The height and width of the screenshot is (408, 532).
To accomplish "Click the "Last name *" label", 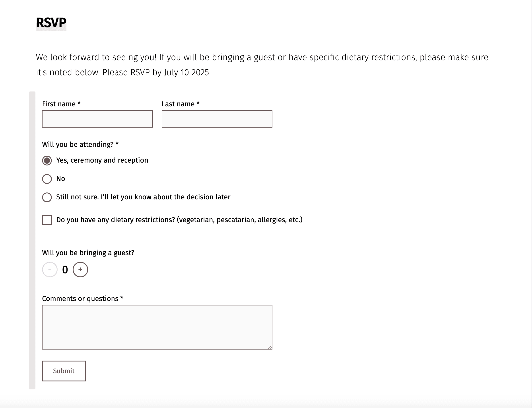I will 181,104.
